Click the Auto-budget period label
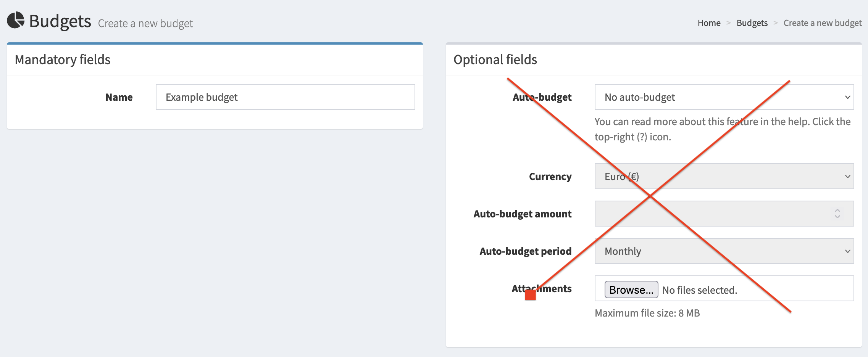The width and height of the screenshot is (868, 357). (x=525, y=251)
